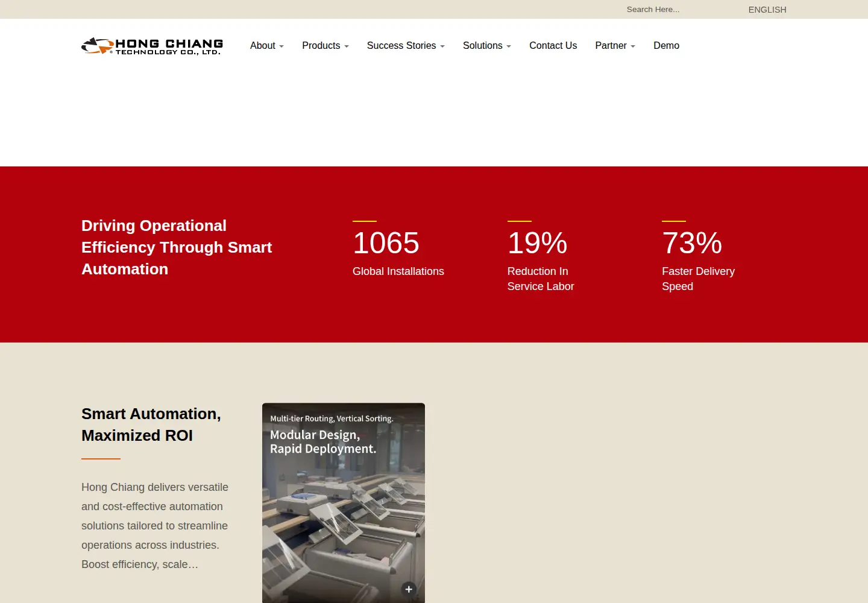
Task: Open the Modular Design, Rapid Deployment card
Action: [344, 503]
